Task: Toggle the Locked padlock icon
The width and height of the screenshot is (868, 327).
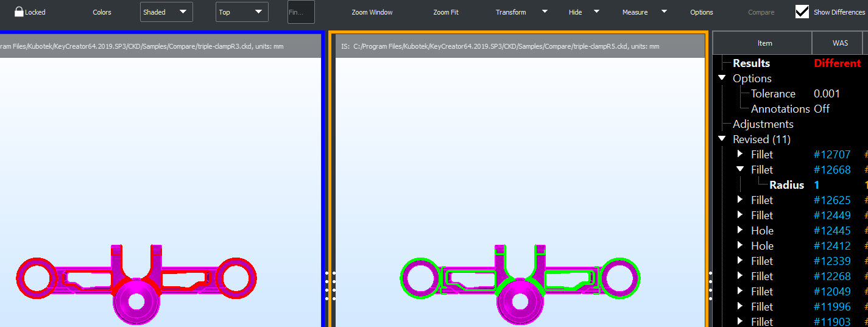Action: [19, 12]
